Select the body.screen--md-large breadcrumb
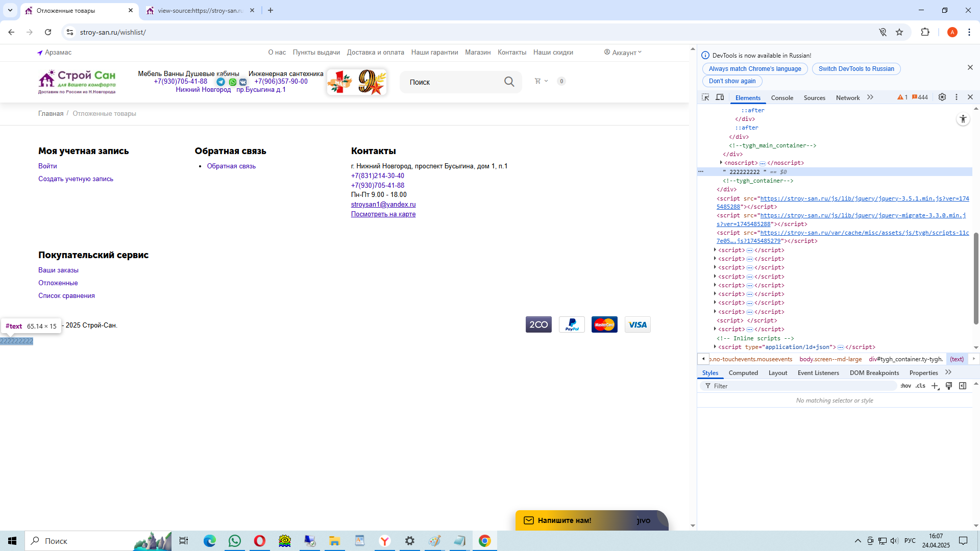Screen dimensions: 980x551 pos(830,359)
